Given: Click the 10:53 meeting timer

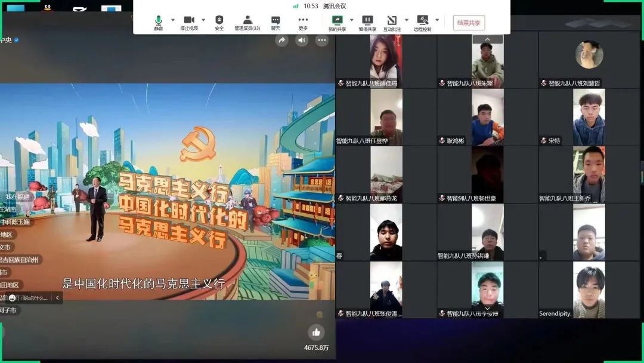Looking at the screenshot, I should (311, 6).
